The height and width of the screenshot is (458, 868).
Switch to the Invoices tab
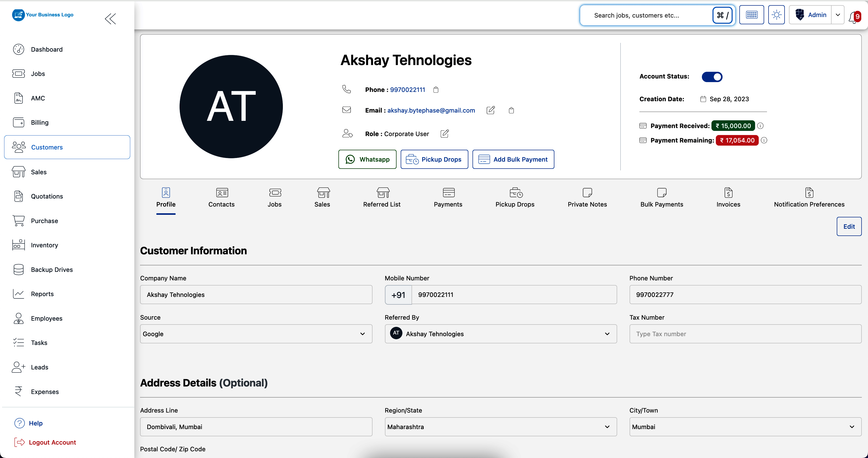[728, 198]
